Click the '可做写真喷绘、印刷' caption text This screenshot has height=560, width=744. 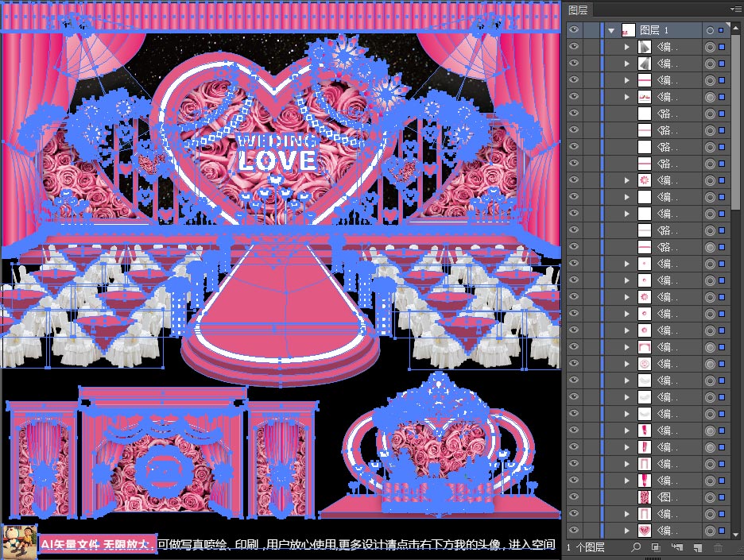pyautogui.click(x=207, y=544)
